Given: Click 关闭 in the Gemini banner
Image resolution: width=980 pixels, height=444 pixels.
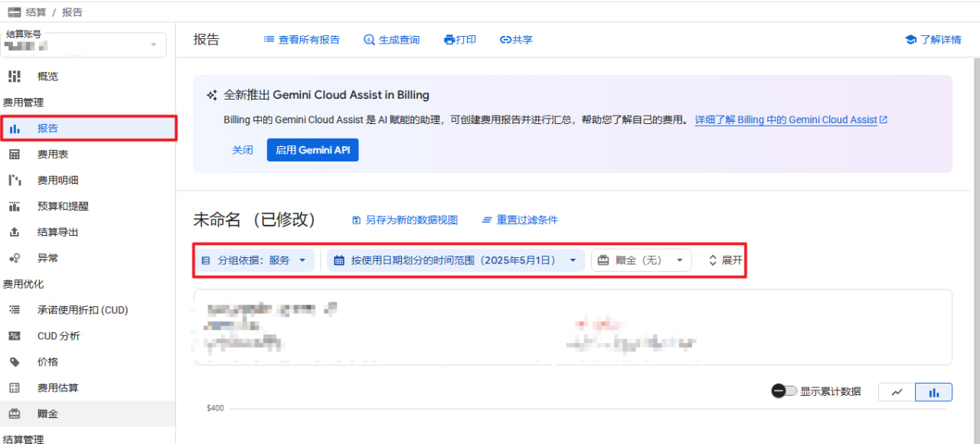Looking at the screenshot, I should click(x=243, y=150).
